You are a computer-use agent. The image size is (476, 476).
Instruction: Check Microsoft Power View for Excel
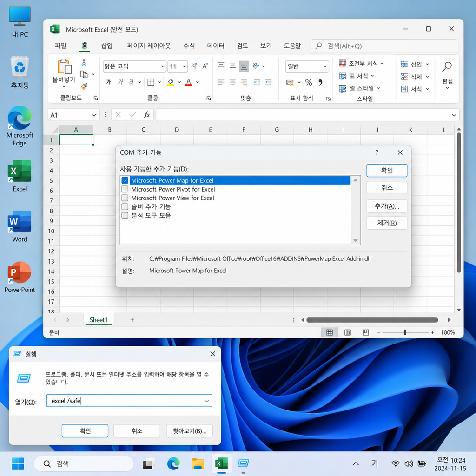tap(125, 198)
